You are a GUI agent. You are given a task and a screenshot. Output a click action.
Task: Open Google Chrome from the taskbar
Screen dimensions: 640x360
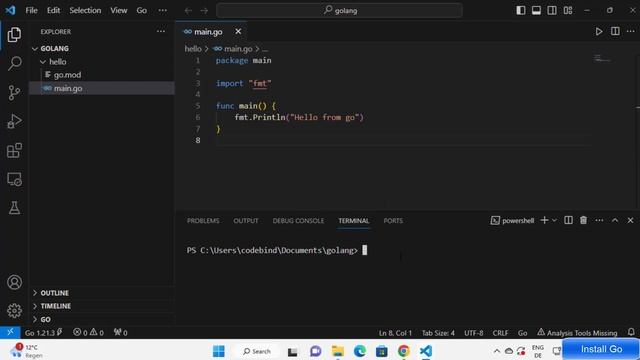point(403,351)
